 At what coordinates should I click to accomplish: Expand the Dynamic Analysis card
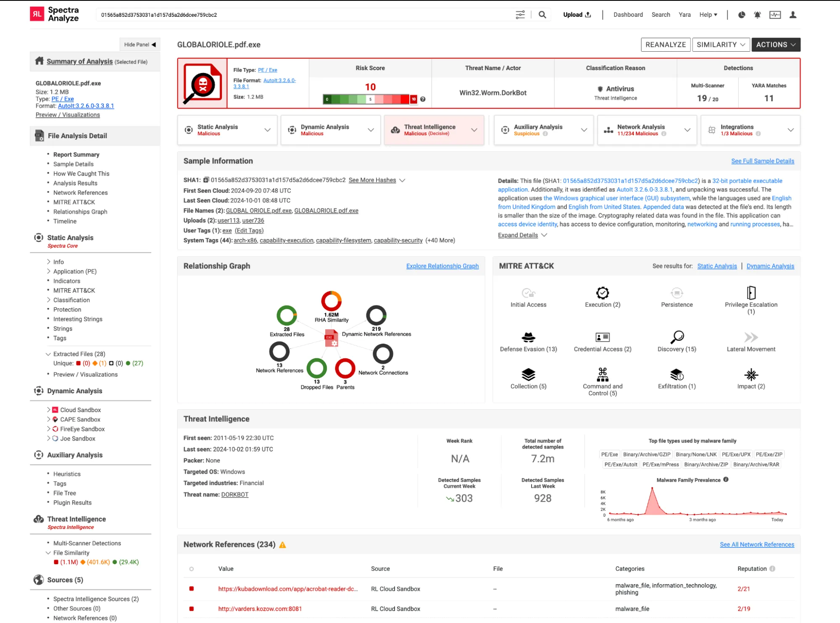(331, 130)
